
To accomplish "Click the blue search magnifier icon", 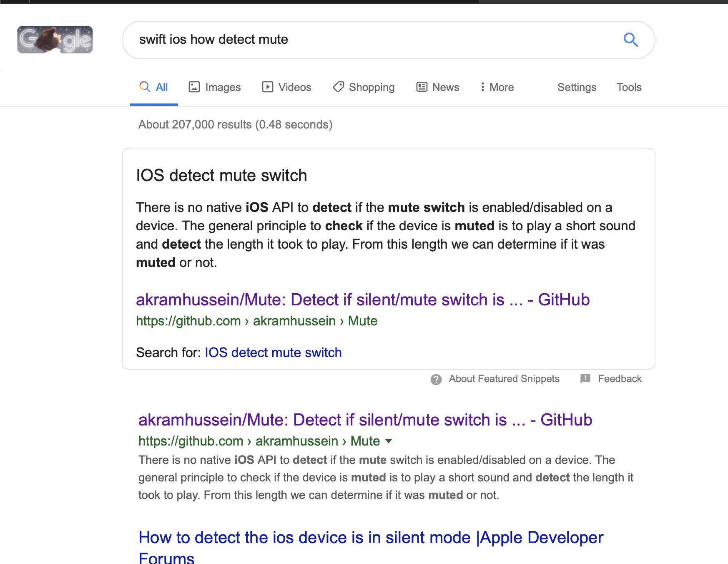I will pos(630,40).
